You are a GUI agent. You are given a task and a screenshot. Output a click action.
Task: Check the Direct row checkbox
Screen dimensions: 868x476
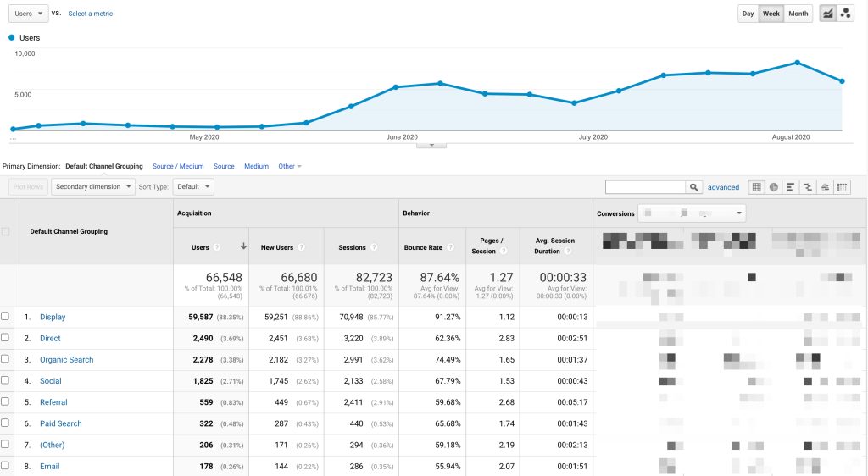click(x=5, y=337)
